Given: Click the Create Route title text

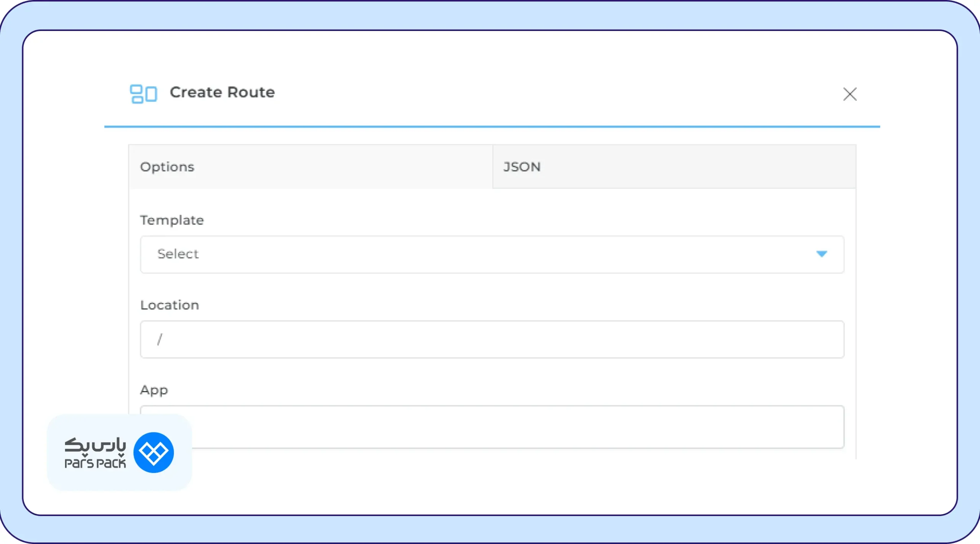Looking at the screenshot, I should (222, 93).
